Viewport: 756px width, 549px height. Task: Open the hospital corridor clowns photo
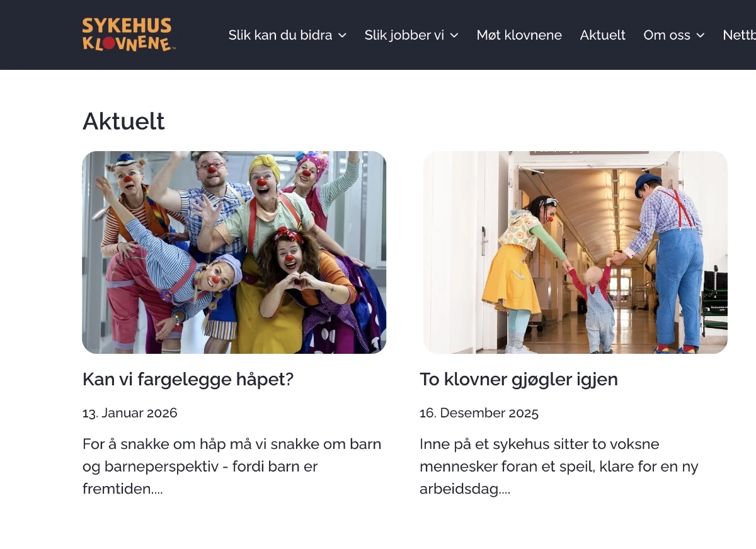pyautogui.click(x=575, y=252)
